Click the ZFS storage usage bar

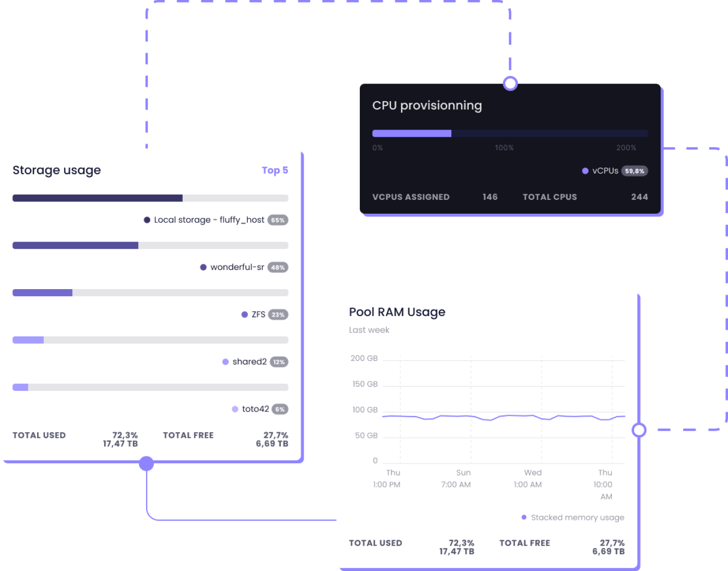pos(150,293)
